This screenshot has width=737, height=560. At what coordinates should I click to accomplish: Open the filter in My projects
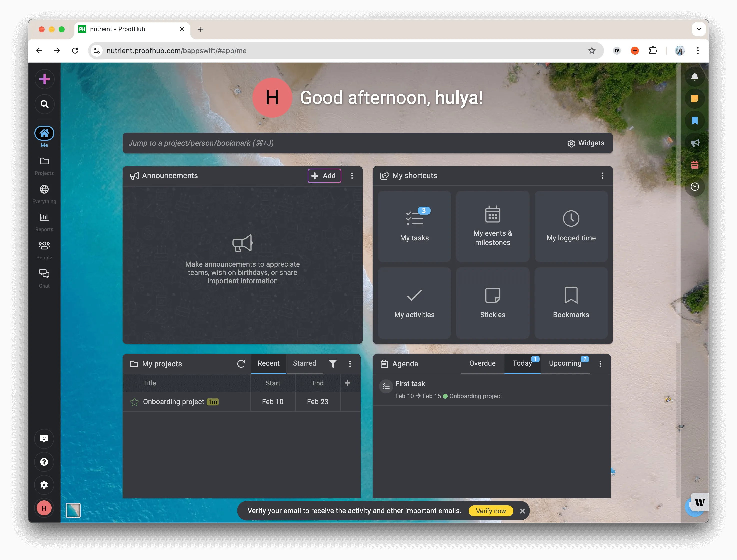[x=333, y=364]
